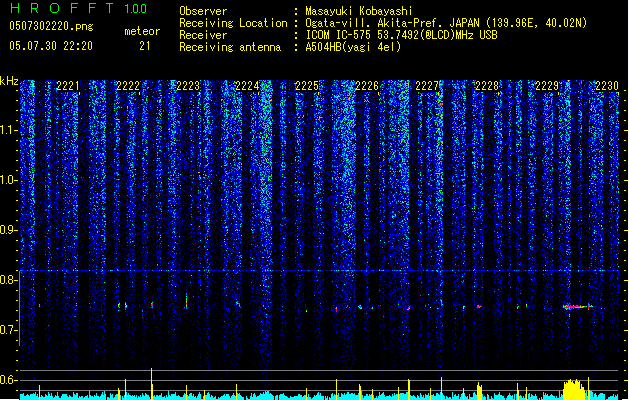This screenshot has width=629, height=400.
Task: Click the 0.8 frequency axis label
Action: pyautogui.click(x=9, y=280)
